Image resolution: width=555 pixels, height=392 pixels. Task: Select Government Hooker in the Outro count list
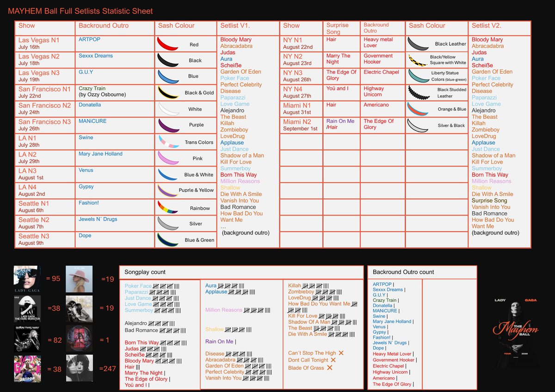pos(394,360)
